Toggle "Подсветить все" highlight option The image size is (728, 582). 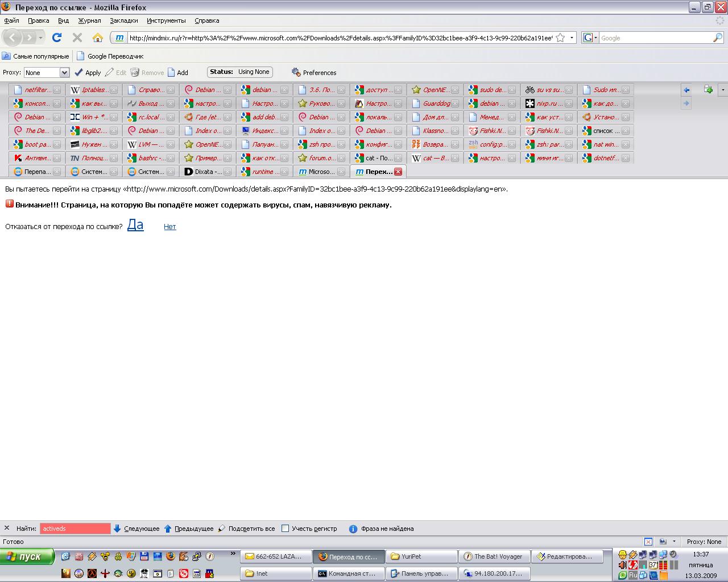click(246, 529)
